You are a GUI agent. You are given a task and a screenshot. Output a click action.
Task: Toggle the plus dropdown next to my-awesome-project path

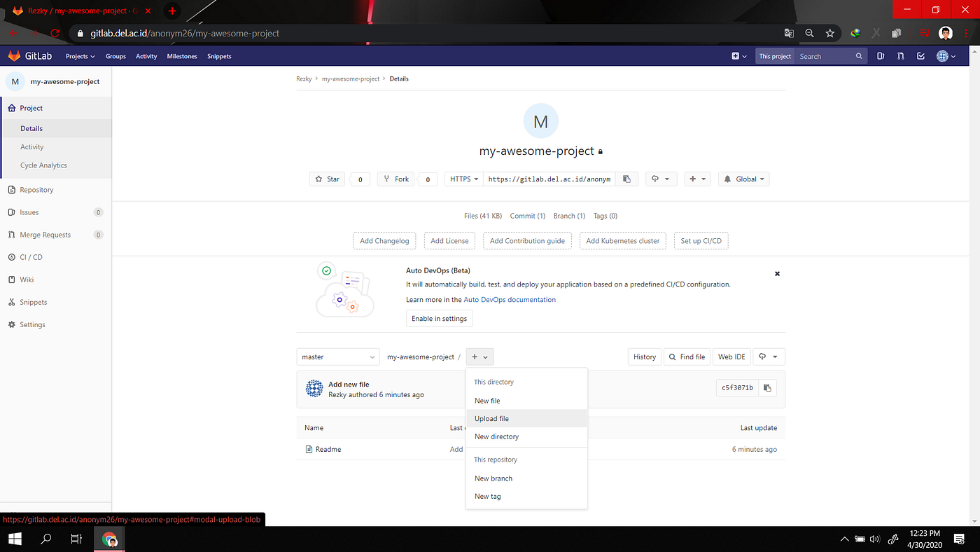click(481, 357)
